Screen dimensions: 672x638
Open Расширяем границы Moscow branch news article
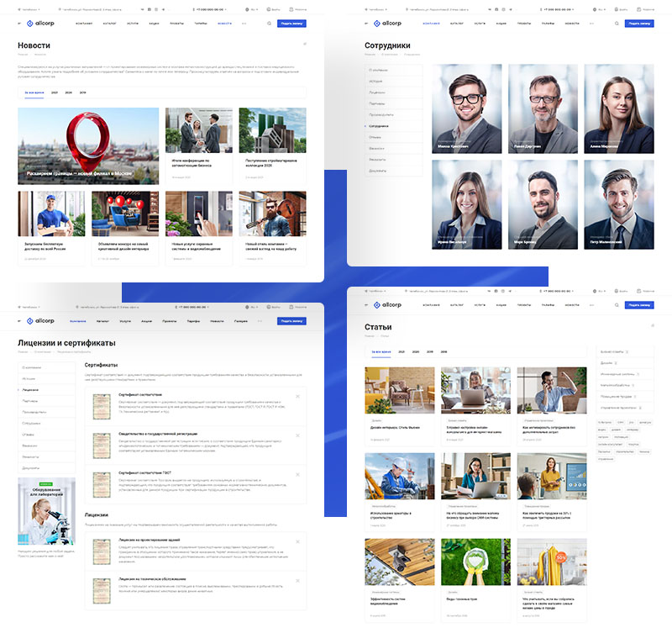tap(88, 145)
